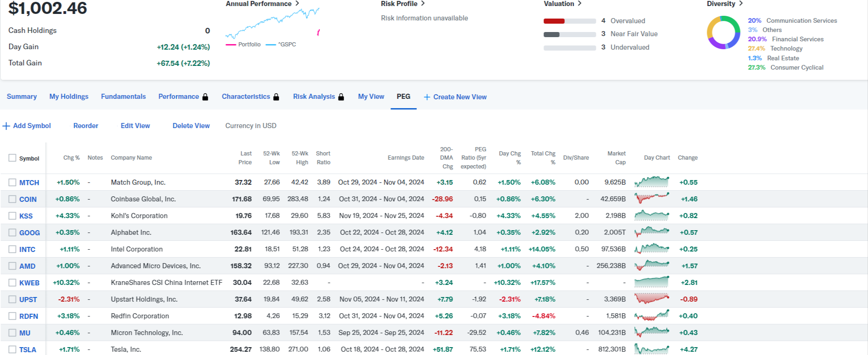Check the KSS row checkbox
Viewport: 868px width, 355px height.
(12, 216)
